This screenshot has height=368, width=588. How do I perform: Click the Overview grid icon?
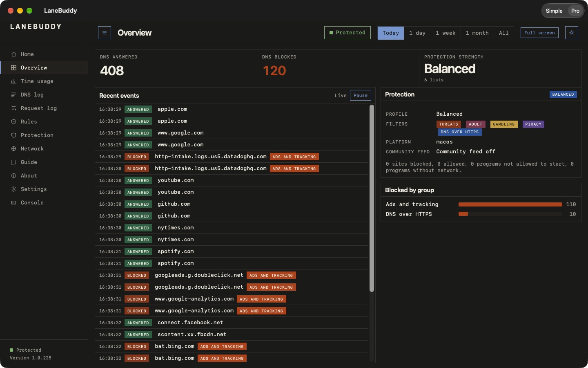click(x=13, y=68)
